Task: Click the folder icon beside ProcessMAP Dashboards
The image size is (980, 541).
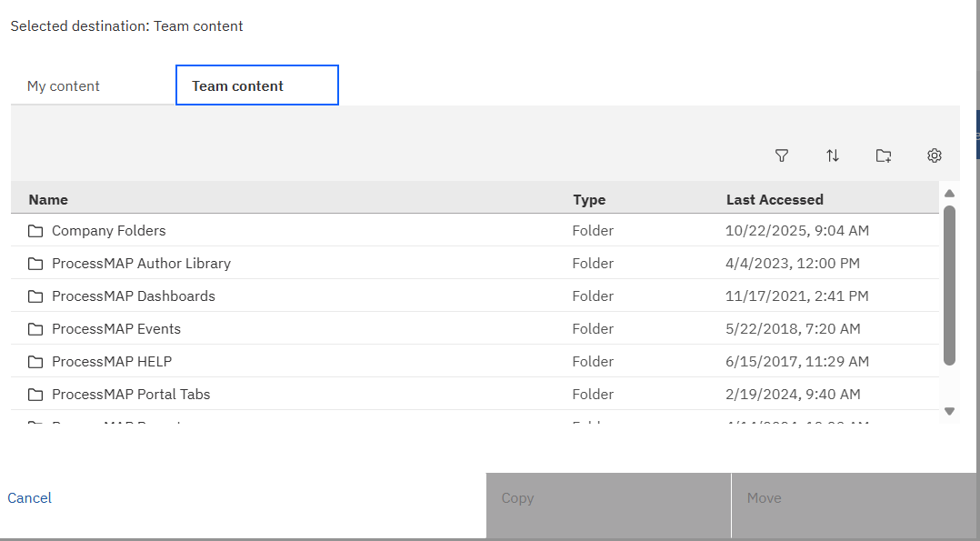Action: [35, 296]
